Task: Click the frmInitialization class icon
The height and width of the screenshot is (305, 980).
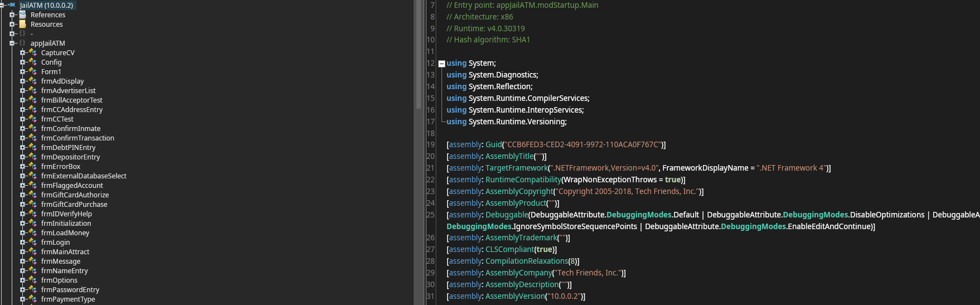Action: 33,223
